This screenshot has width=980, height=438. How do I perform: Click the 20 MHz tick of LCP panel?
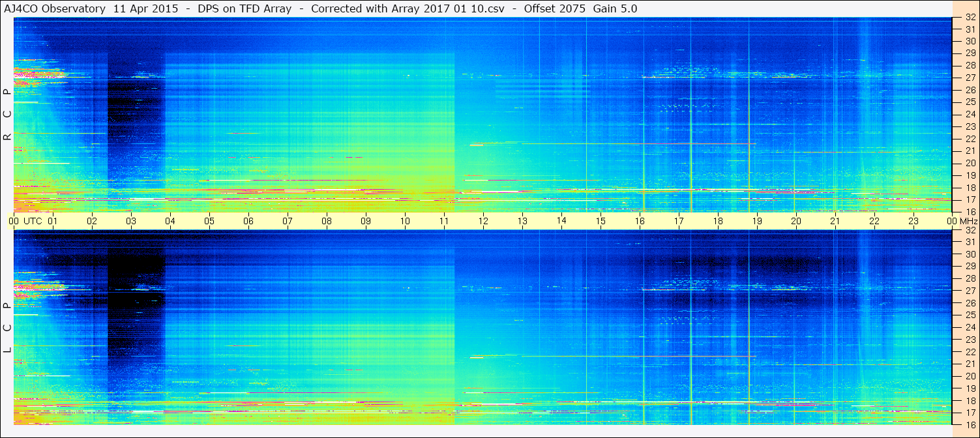(970, 376)
